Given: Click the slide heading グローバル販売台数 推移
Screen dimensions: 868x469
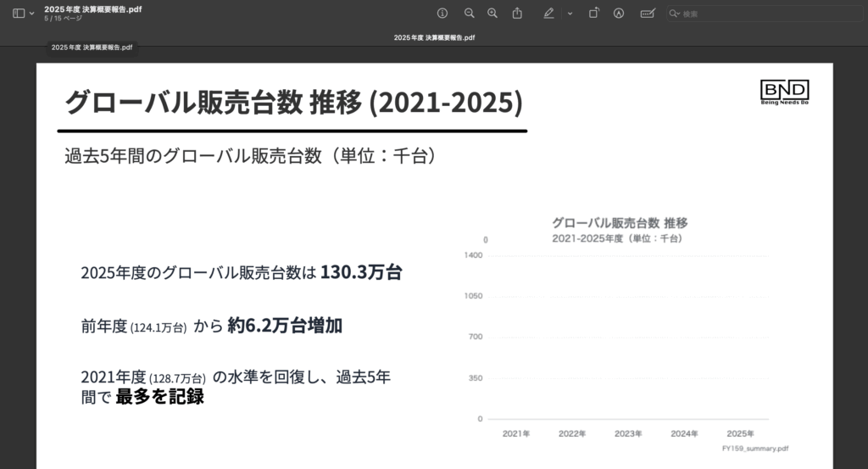Looking at the screenshot, I should tap(293, 103).
